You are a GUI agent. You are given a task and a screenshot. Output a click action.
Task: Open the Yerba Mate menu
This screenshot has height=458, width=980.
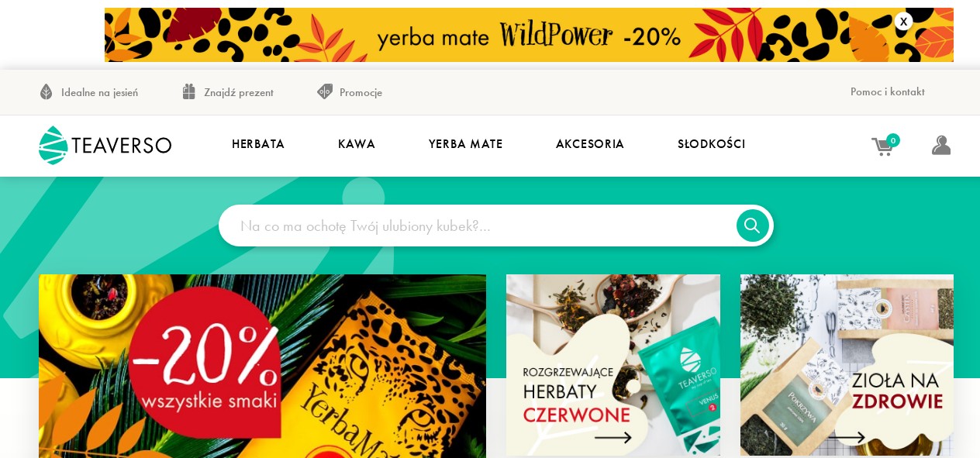click(x=466, y=144)
